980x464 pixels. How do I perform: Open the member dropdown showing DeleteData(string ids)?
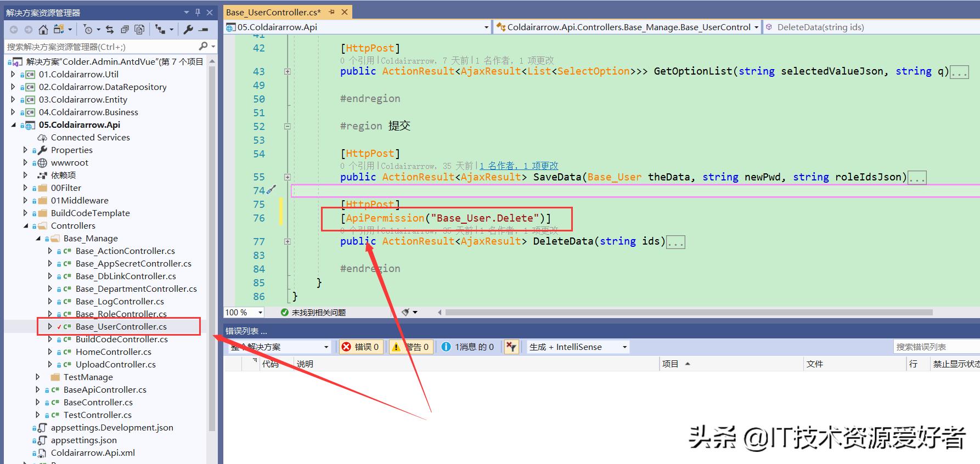[x=872, y=27]
